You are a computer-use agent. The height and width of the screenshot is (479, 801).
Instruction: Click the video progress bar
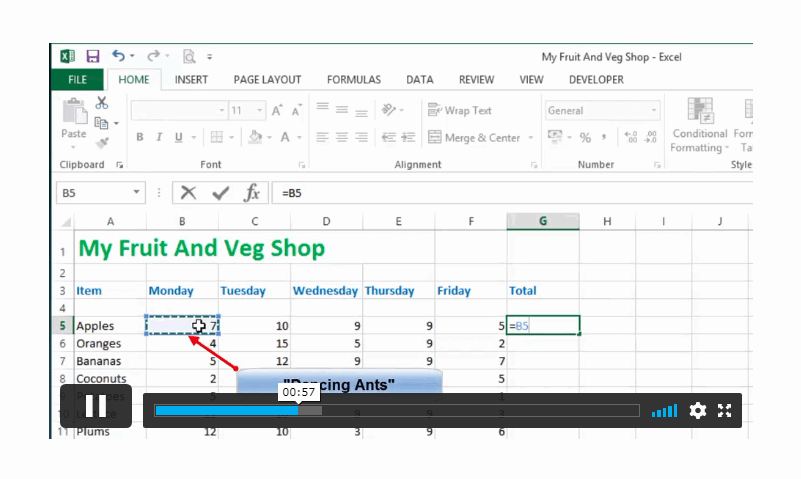click(x=397, y=411)
